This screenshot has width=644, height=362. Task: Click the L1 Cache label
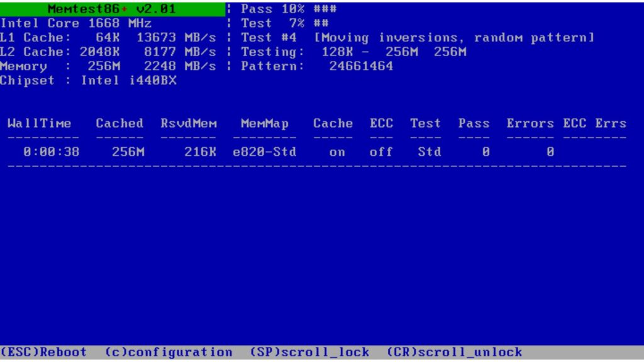click(35, 37)
